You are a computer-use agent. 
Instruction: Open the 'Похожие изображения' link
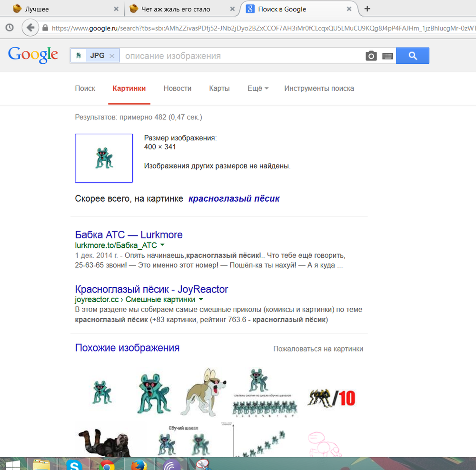pyautogui.click(x=127, y=348)
